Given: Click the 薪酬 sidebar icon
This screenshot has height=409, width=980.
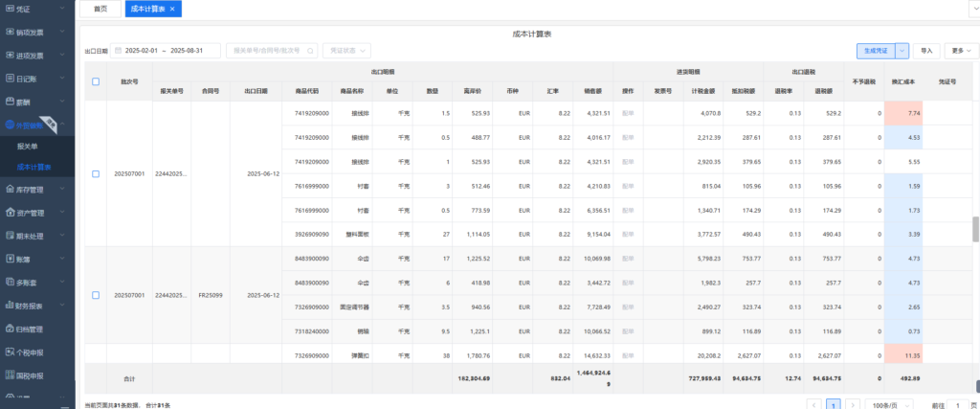Looking at the screenshot, I should pyautogui.click(x=10, y=102).
